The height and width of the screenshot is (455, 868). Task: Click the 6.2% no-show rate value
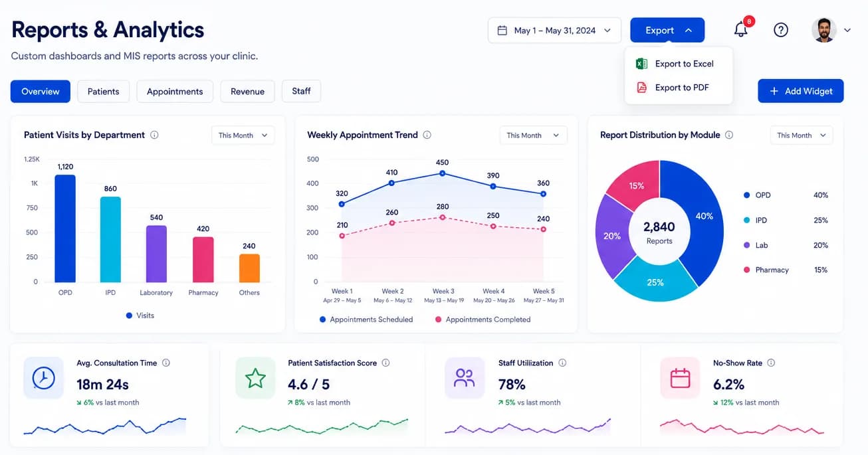pos(728,384)
